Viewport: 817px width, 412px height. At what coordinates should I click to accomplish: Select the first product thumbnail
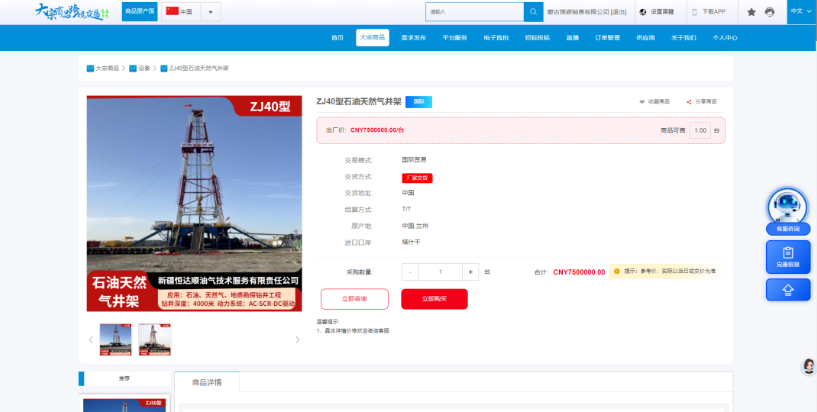click(x=116, y=340)
